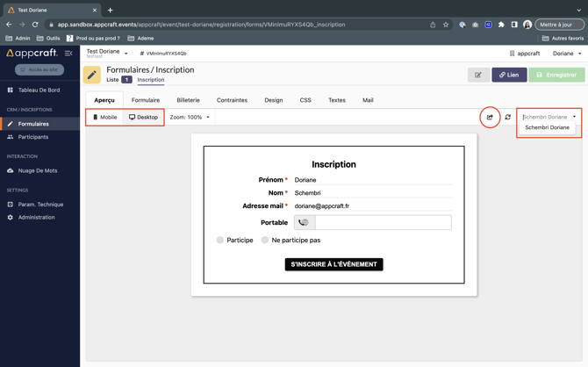Go to Tableau De Bord
The height and width of the screenshot is (367, 588).
point(39,90)
